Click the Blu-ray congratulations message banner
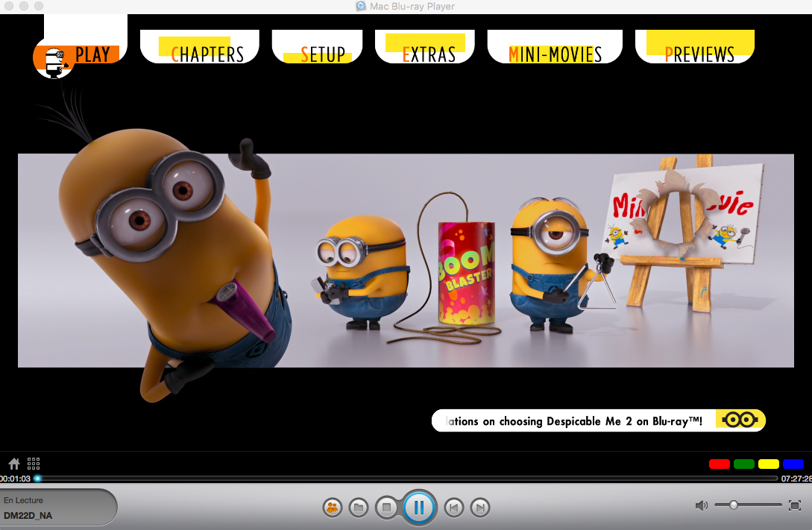This screenshot has height=530, width=812. 598,420
